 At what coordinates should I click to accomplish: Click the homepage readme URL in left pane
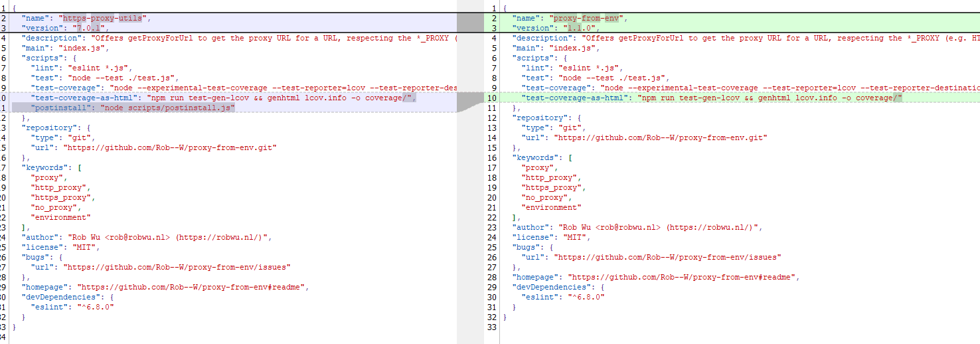191,287
